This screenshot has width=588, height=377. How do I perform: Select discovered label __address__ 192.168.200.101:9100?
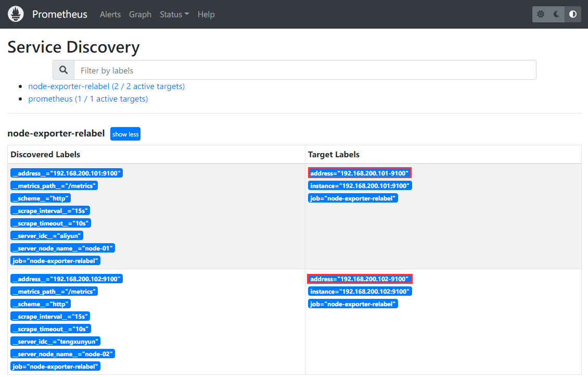pos(67,173)
